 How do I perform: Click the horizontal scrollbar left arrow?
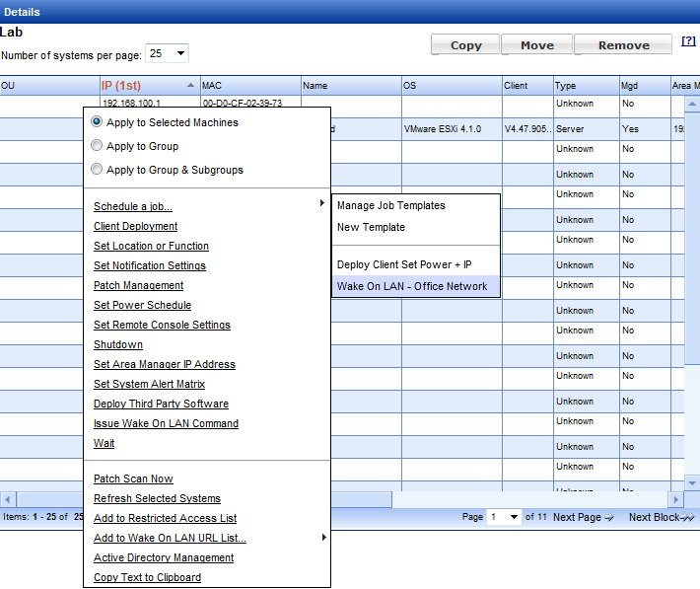[8, 499]
